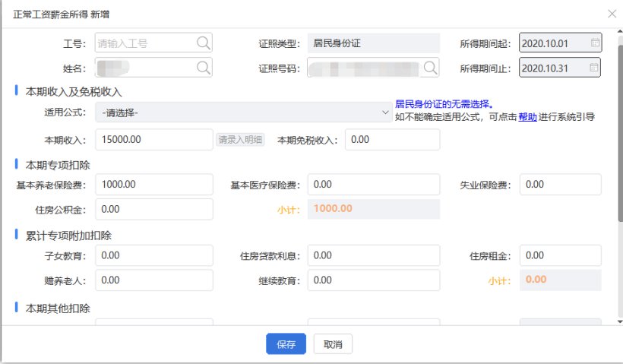Click the search icon in 证照号码 field
The height and width of the screenshot is (364, 623).
pos(431,68)
